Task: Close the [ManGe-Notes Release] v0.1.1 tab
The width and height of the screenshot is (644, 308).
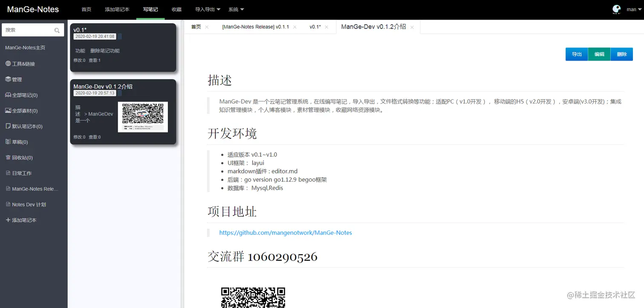Action: pyautogui.click(x=295, y=27)
